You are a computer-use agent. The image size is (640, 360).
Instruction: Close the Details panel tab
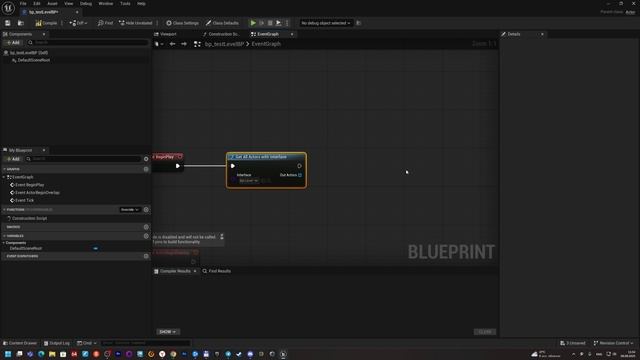coord(542,34)
